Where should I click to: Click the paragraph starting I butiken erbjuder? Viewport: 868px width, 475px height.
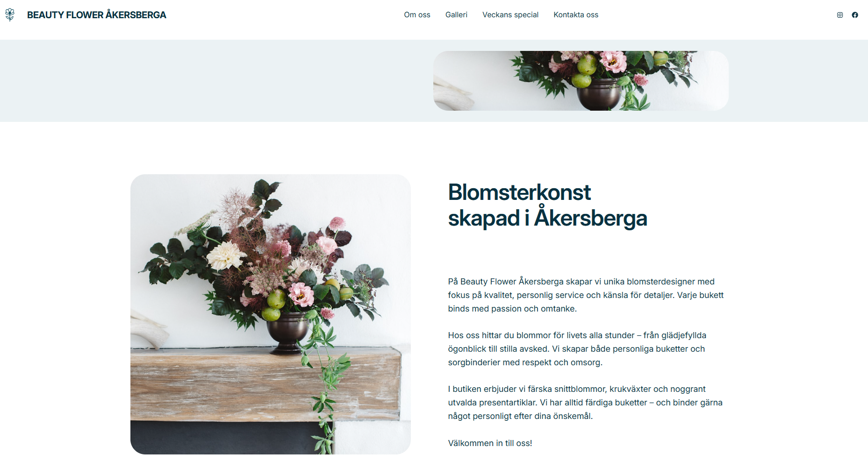pyautogui.click(x=585, y=403)
